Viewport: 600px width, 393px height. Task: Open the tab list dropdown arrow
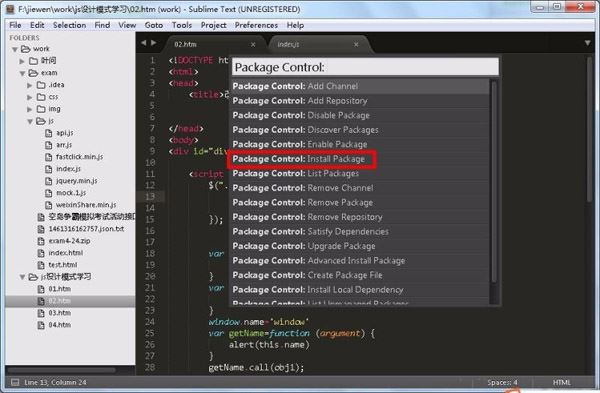click(587, 43)
